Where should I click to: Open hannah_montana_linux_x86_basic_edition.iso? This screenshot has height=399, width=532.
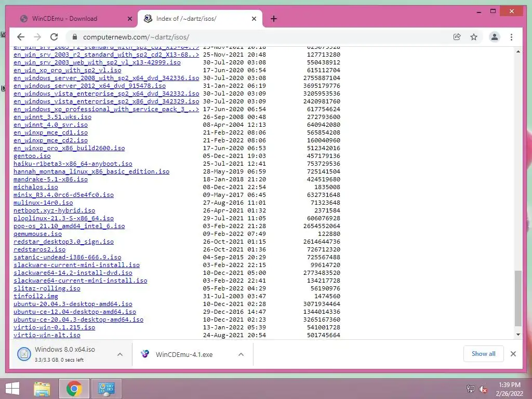91,171
